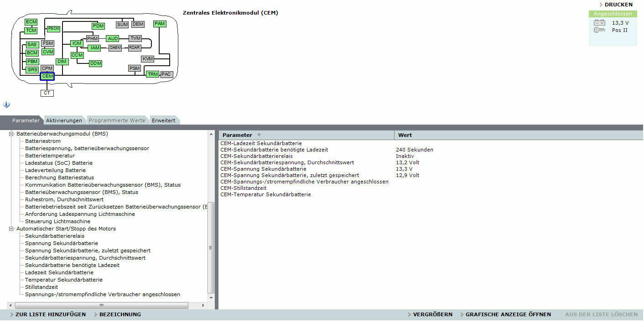Open the graphical display via GRAFISCHE ANZEIGE ÖFFNEN

508,314
